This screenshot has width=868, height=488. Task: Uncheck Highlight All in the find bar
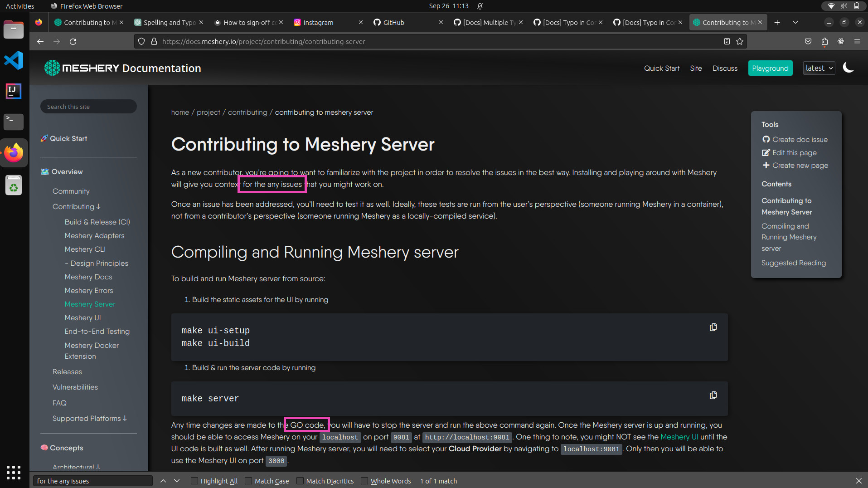pos(194,481)
